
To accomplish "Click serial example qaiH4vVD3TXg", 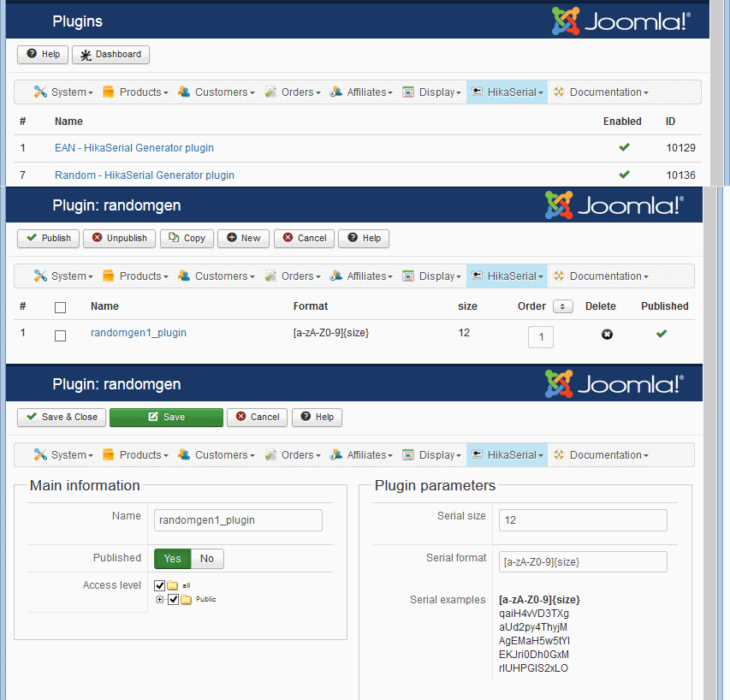I will 534,614.
